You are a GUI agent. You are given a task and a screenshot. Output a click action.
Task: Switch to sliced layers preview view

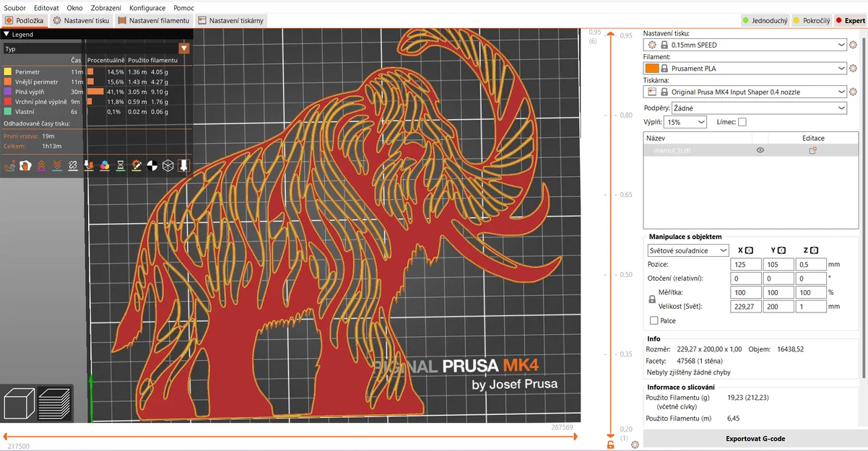coord(54,403)
